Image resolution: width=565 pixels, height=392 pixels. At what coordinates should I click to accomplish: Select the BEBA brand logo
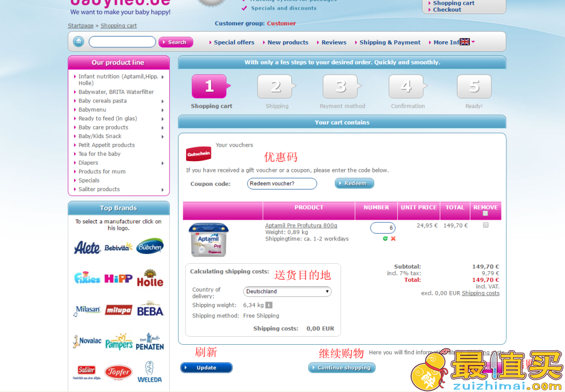[151, 309]
